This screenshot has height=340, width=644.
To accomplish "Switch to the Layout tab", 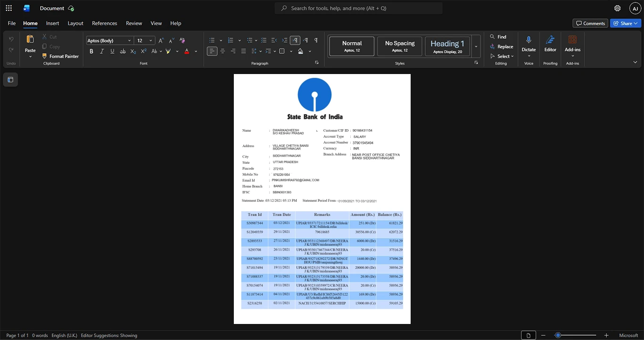I will [75, 23].
